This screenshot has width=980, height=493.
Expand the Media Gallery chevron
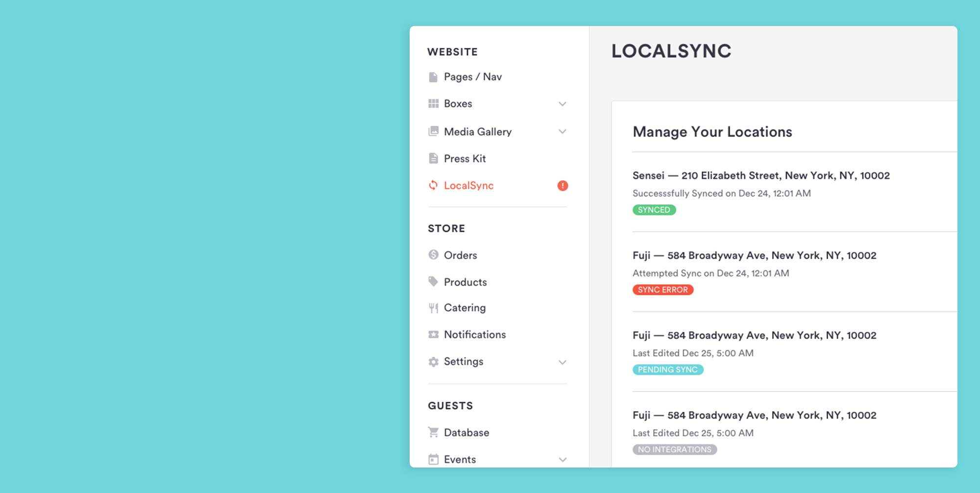(563, 131)
